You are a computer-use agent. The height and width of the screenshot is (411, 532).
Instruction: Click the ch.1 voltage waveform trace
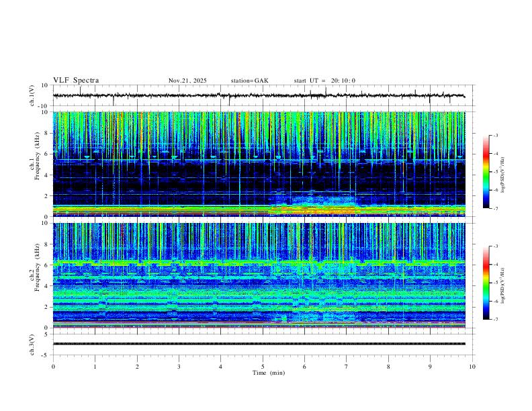259,96
